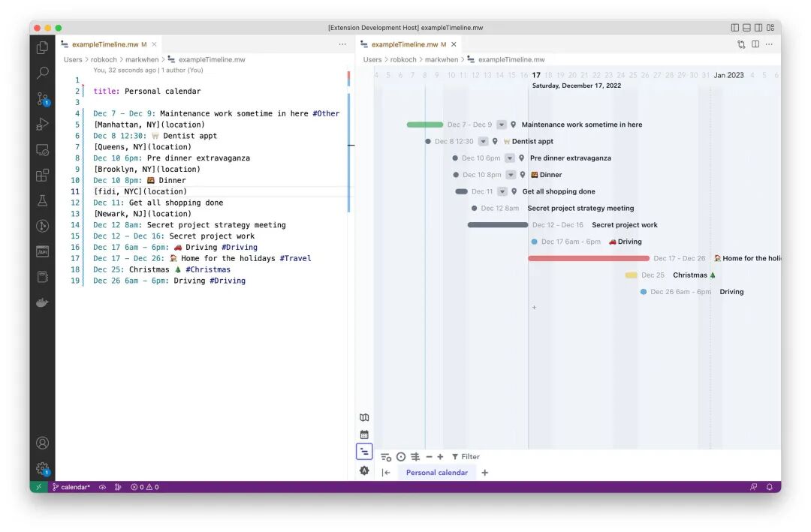
Task: Open timeline appearance settings gear
Action: click(x=364, y=470)
